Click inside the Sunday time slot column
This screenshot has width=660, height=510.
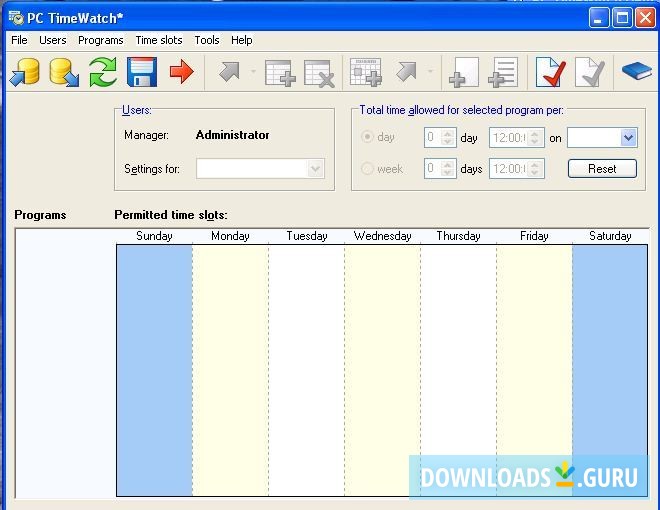(154, 370)
